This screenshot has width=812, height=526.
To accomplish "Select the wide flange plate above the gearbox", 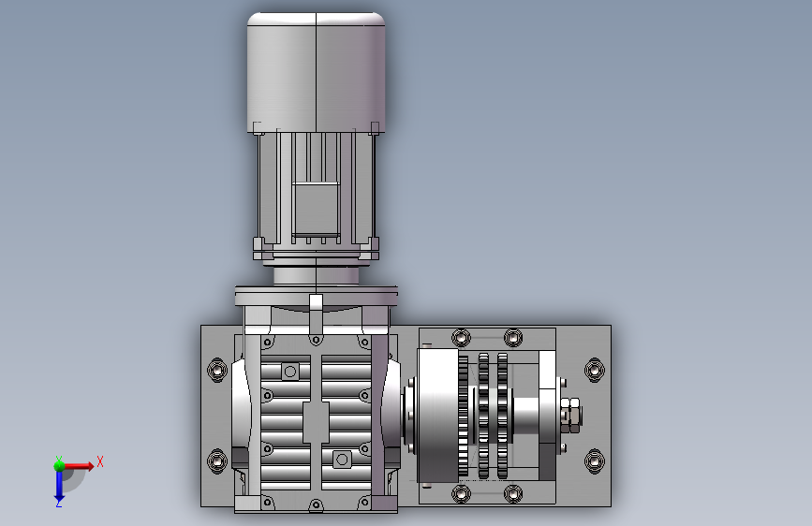I will tap(316, 296).
